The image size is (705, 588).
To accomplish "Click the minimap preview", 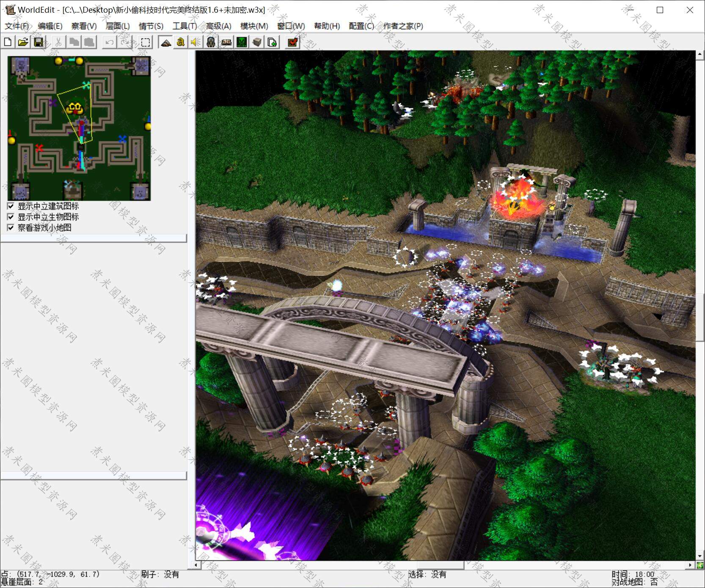I will point(79,128).
